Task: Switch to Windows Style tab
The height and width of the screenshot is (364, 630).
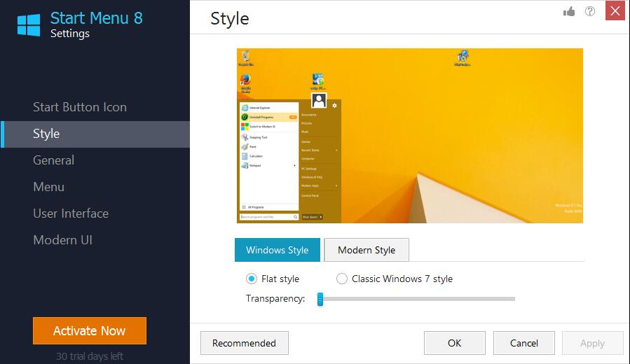Action: pyautogui.click(x=278, y=250)
